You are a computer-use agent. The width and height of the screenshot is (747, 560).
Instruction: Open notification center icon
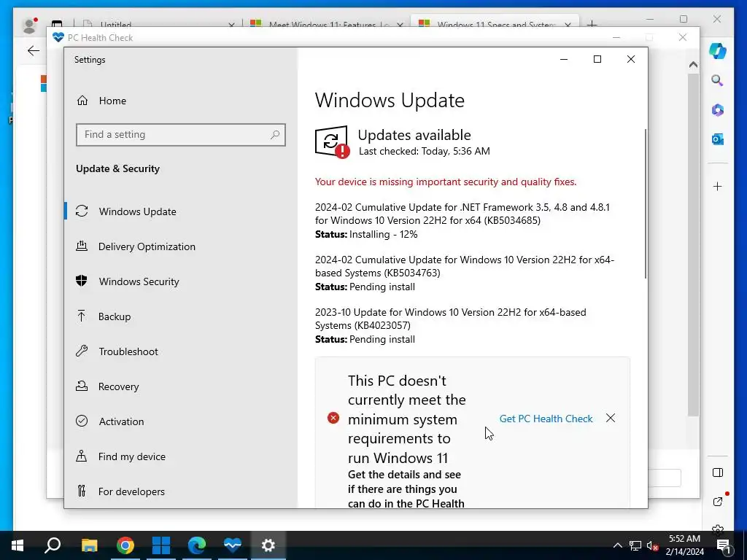point(724,545)
